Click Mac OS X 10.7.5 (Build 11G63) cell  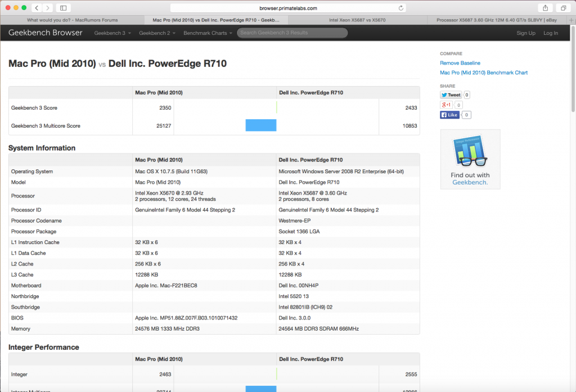pos(171,172)
